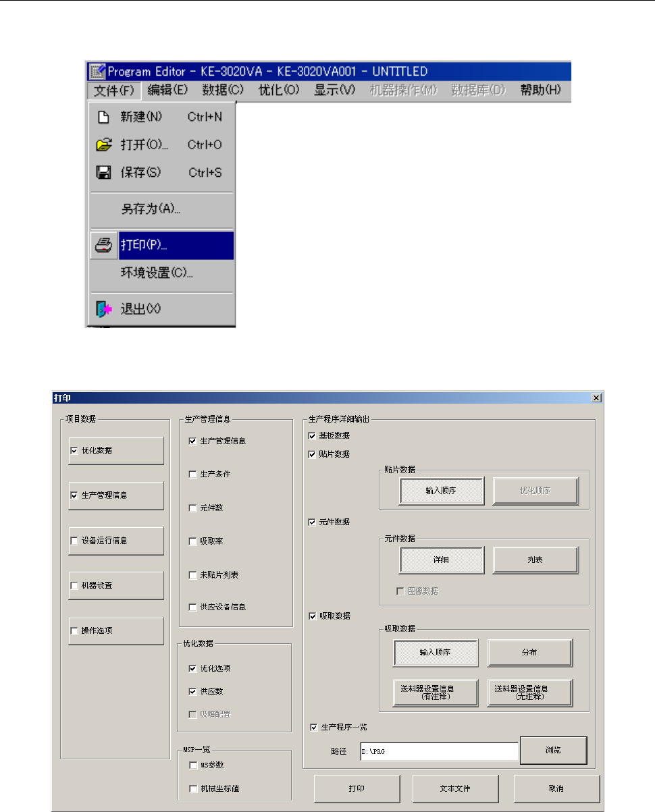
Task: Click the 浏览 browse button
Action: (x=553, y=750)
